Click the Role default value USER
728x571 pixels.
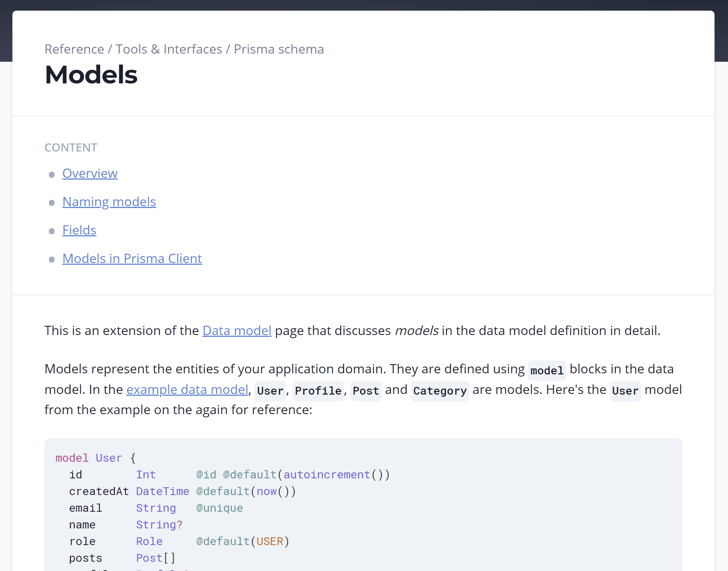(270, 541)
